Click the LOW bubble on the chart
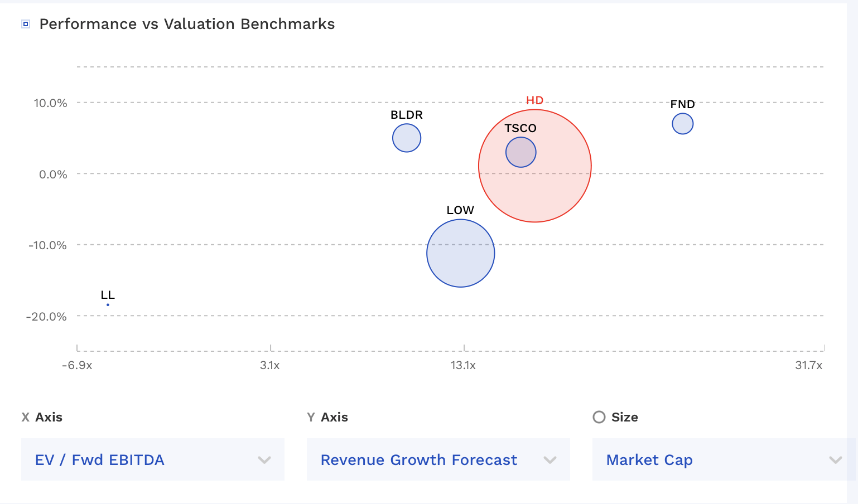 (460, 254)
